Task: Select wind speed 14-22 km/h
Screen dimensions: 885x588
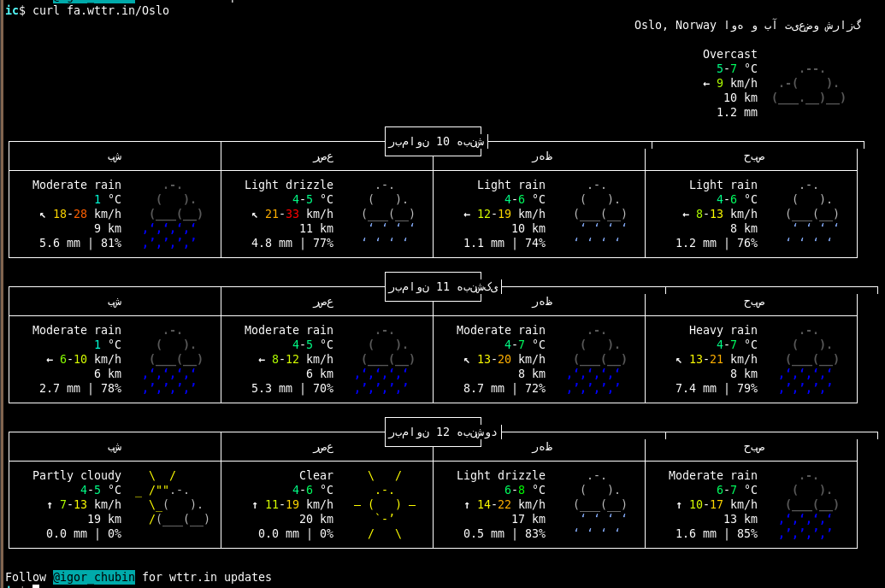Action: (x=504, y=504)
